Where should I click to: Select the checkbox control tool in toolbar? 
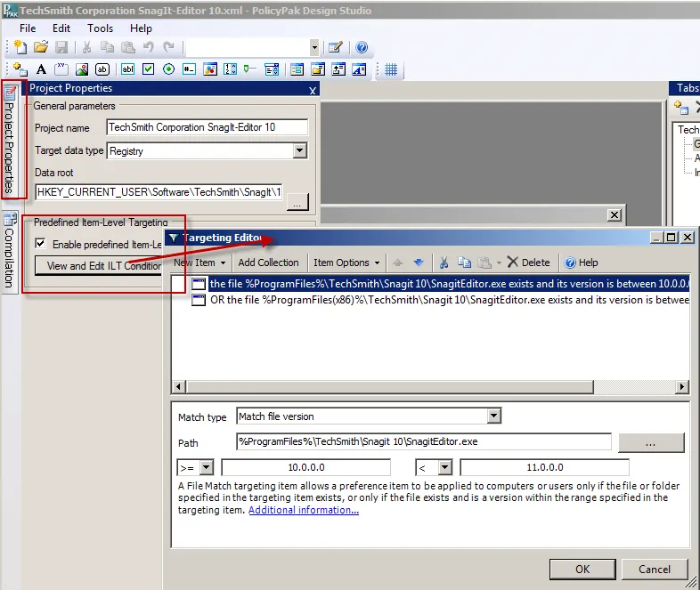149,69
